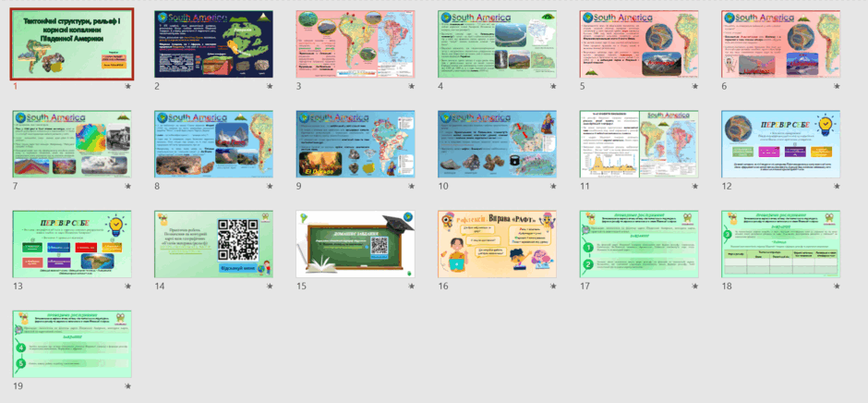The height and width of the screenshot is (403, 868).
Task: Select slide 19 thumbnail
Action: tap(72, 344)
